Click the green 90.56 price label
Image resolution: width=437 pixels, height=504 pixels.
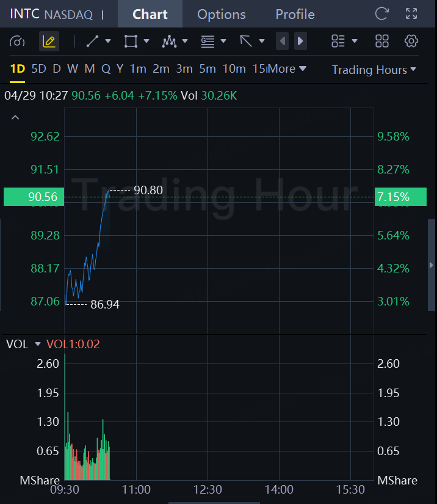(34, 197)
